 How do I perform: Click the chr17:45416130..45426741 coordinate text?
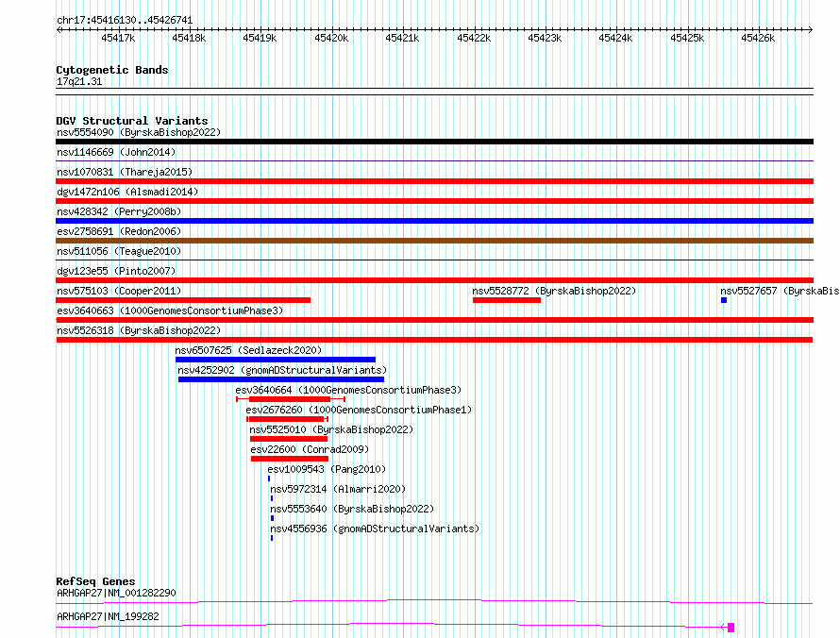click(125, 20)
